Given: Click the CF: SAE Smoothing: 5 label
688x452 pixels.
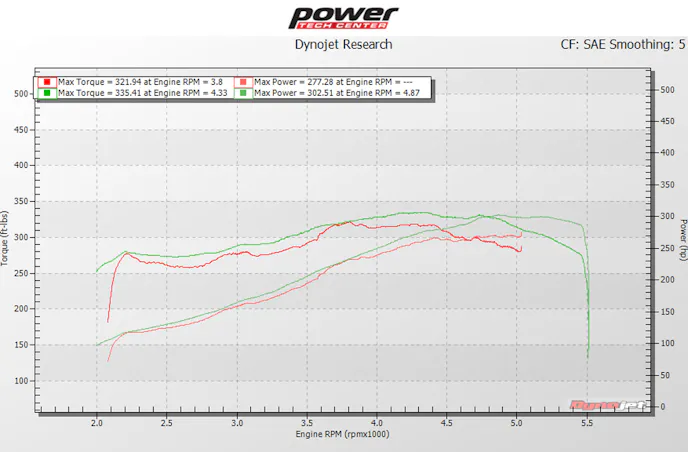Looking at the screenshot, I should [624, 45].
